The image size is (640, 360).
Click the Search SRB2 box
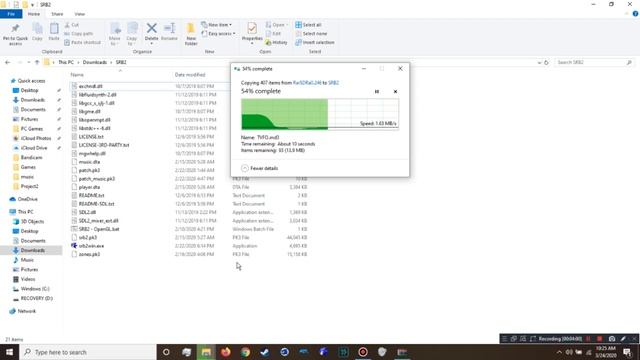[594, 62]
